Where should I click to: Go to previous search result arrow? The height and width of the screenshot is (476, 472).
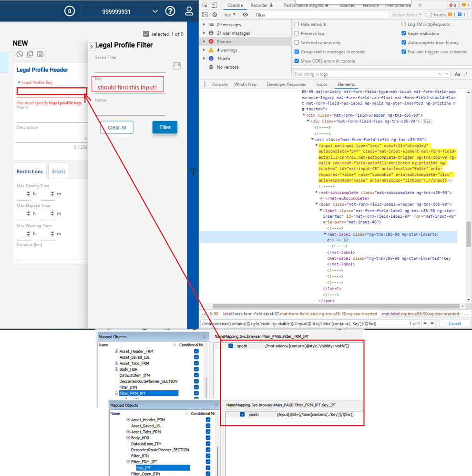pyautogui.click(x=425, y=324)
